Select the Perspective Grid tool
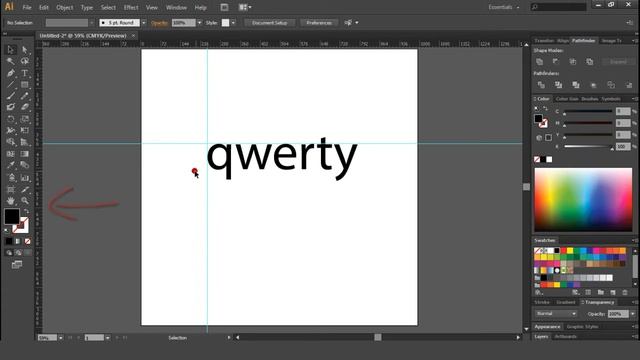This screenshot has height=360, width=640. 24,142
